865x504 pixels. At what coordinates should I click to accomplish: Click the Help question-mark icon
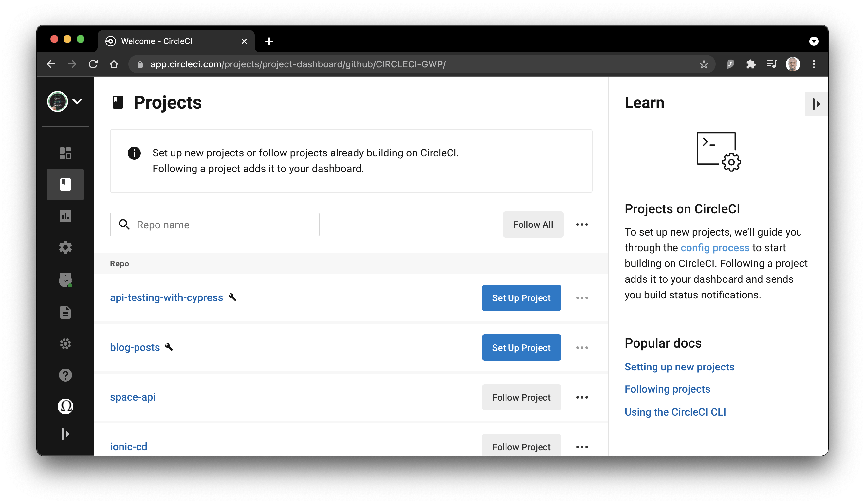point(65,375)
